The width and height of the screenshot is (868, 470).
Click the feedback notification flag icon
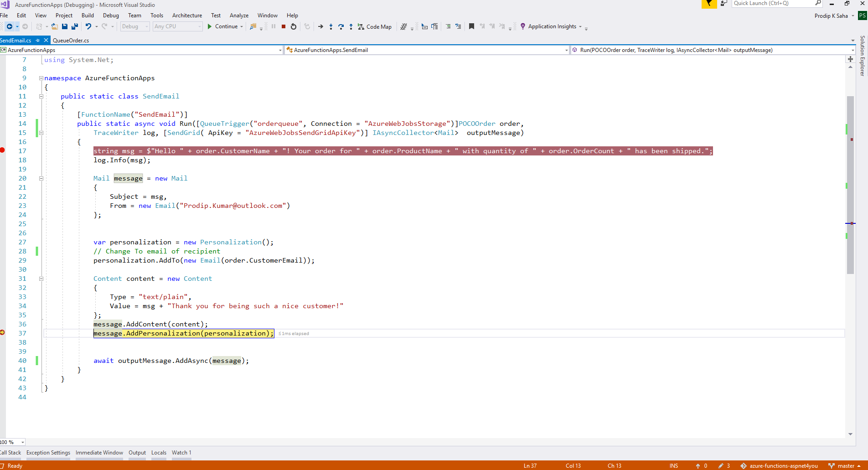709,4
